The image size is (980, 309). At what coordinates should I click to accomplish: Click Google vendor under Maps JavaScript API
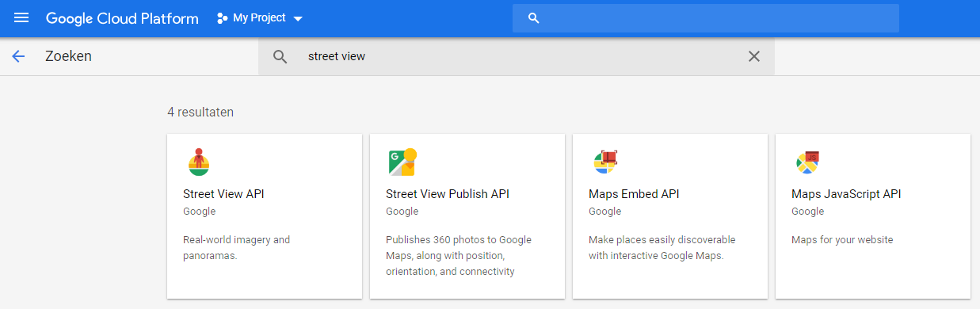[x=807, y=212]
